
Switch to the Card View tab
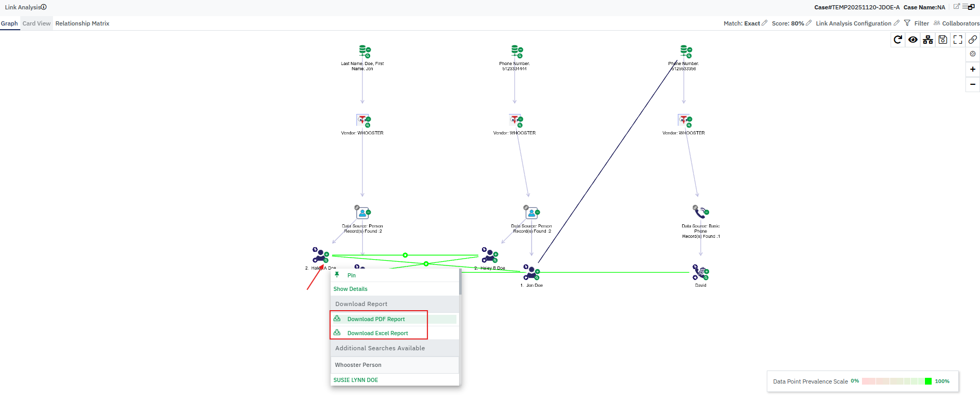(x=36, y=23)
